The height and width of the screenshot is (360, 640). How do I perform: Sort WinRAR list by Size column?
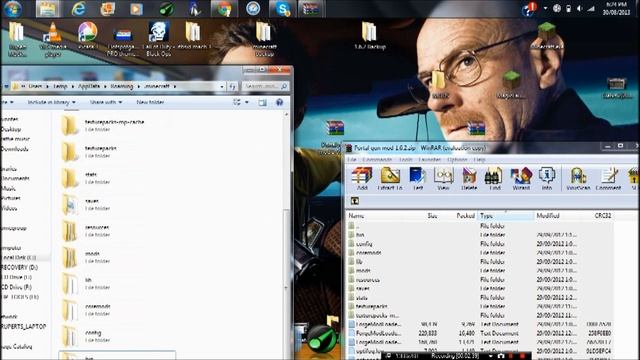pyautogui.click(x=433, y=216)
